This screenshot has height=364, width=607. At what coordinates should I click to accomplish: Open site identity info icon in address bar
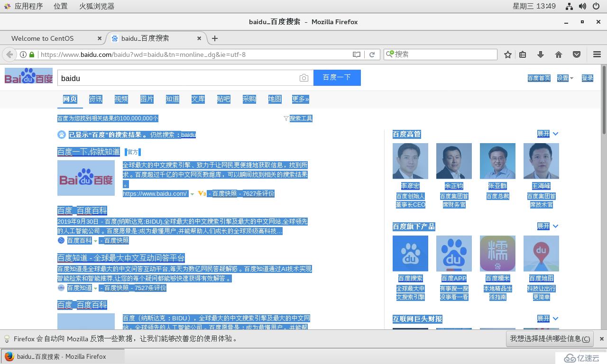tap(23, 55)
